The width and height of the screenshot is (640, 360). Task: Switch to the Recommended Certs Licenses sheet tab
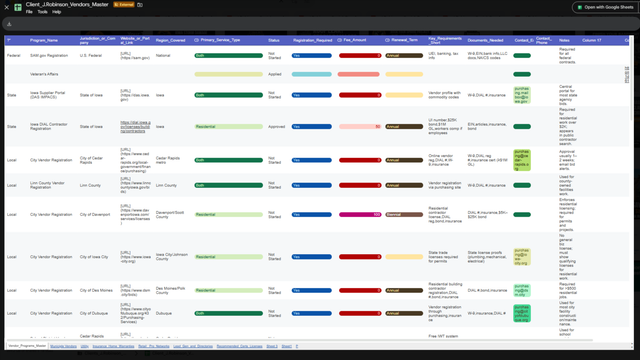click(x=240, y=346)
